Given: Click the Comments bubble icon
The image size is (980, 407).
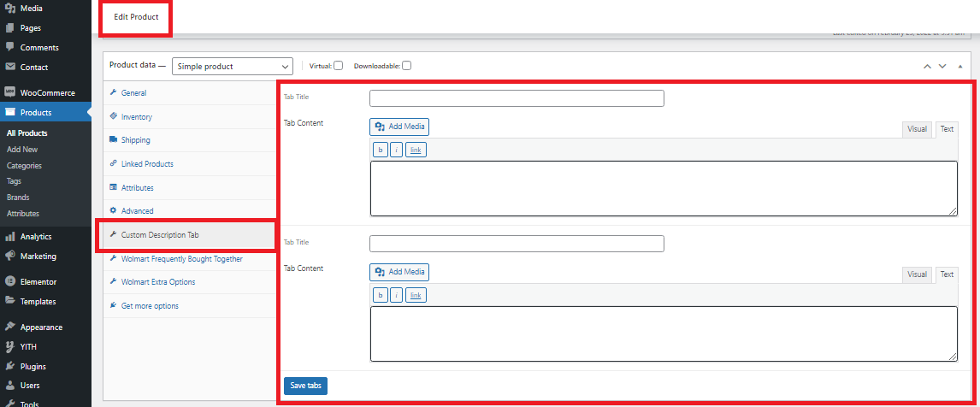Looking at the screenshot, I should (10, 48).
